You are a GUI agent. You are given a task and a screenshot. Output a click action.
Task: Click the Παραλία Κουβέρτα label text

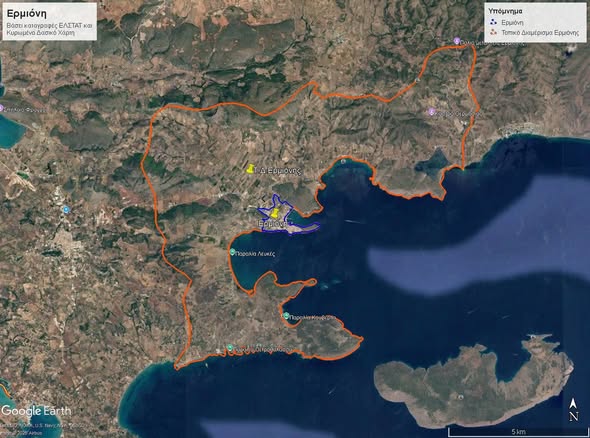click(313, 318)
